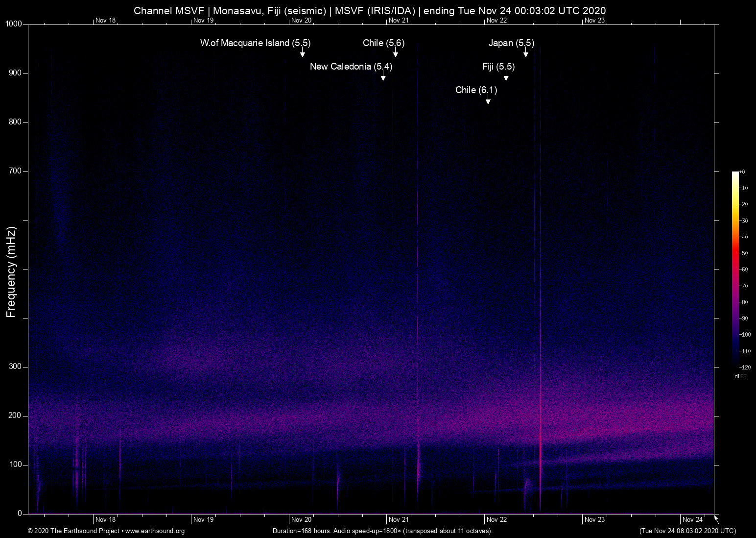Select the arrow marker below 'Fiji (5.5)'
The image size is (756, 538).
click(506, 76)
